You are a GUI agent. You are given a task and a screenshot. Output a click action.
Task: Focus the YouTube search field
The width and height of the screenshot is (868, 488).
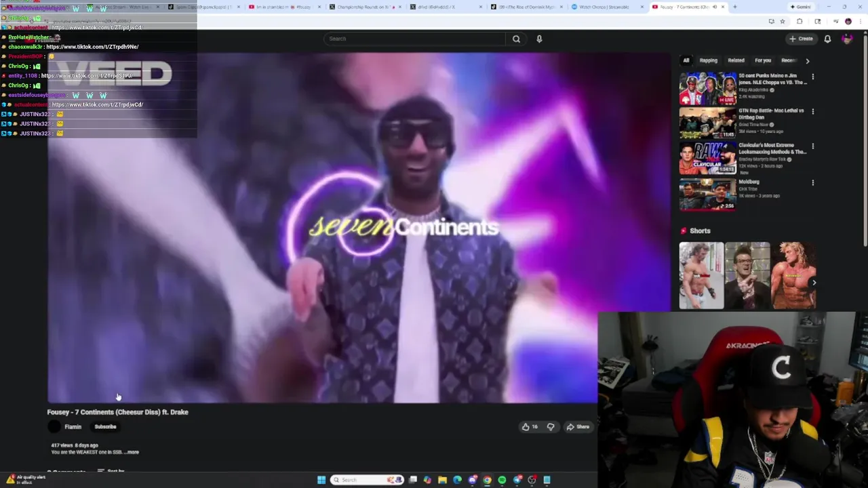pyautogui.click(x=414, y=39)
